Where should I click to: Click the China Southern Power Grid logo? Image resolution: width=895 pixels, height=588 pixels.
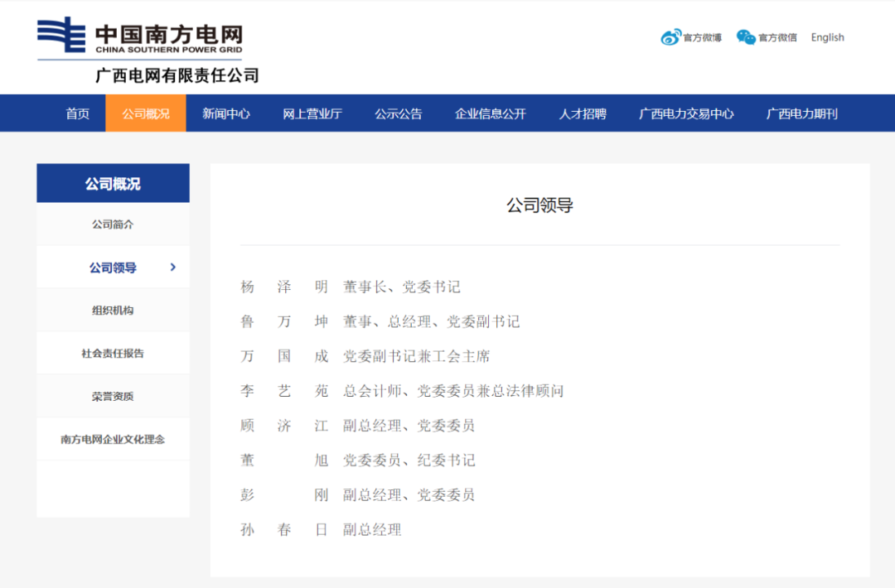[x=140, y=38]
